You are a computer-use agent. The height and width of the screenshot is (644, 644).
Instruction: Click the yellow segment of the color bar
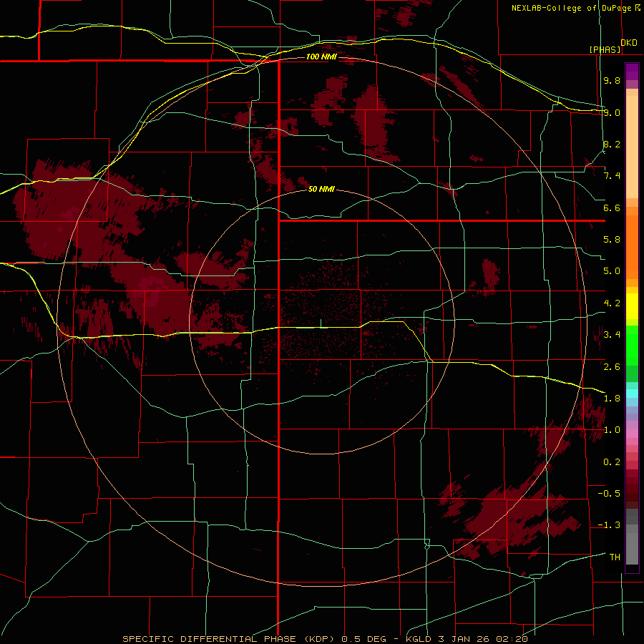click(x=632, y=306)
